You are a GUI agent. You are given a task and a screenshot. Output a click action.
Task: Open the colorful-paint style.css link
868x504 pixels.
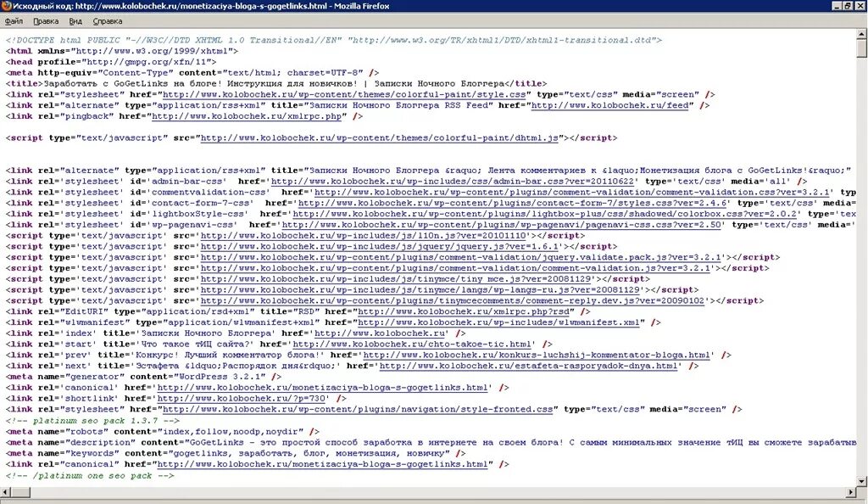344,94
